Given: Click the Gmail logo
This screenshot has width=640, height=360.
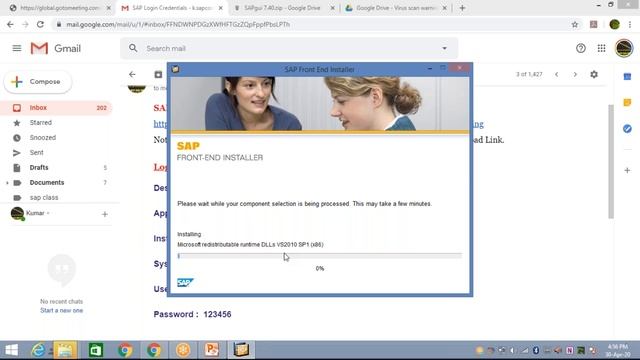Looking at the screenshot, I should click(56, 49).
